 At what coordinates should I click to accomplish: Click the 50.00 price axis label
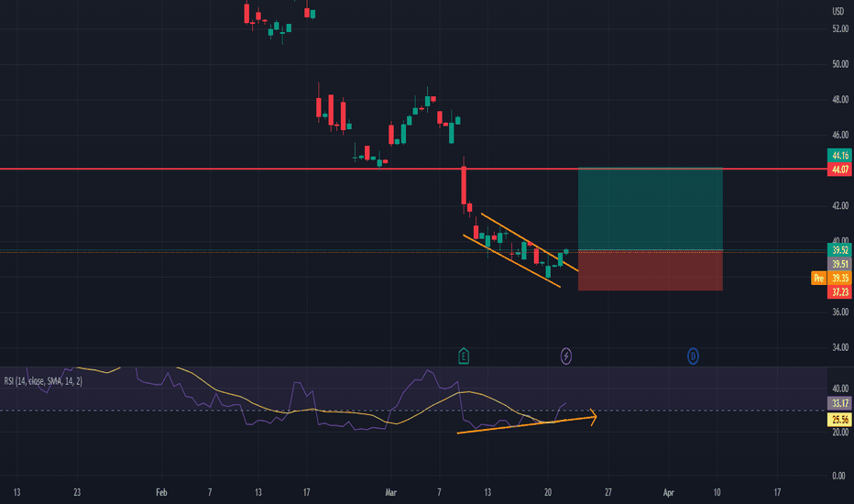pyautogui.click(x=840, y=64)
